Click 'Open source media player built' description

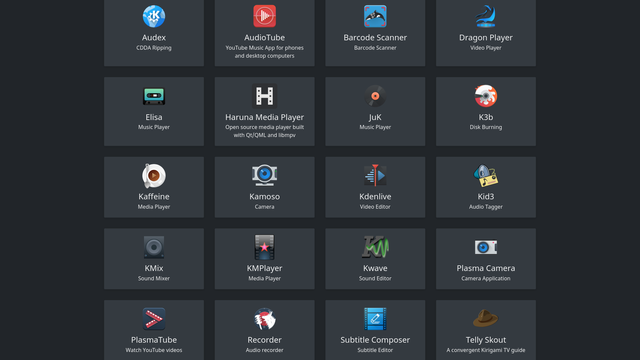click(x=264, y=127)
